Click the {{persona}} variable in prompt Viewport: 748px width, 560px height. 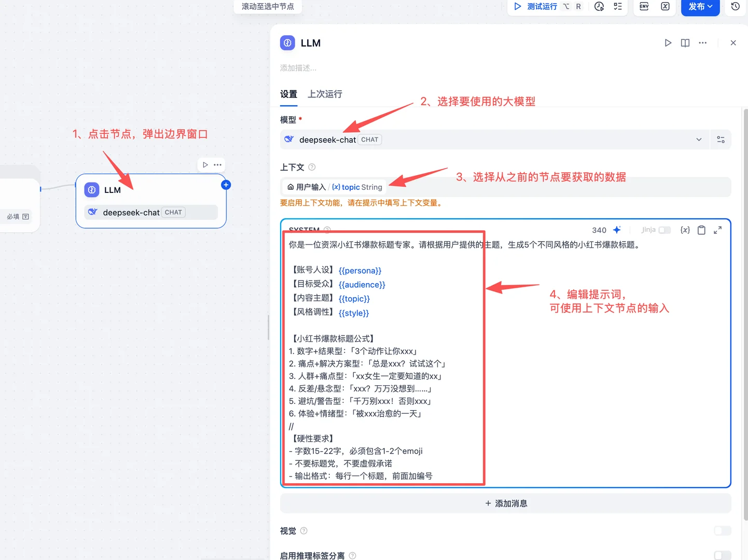(x=360, y=271)
